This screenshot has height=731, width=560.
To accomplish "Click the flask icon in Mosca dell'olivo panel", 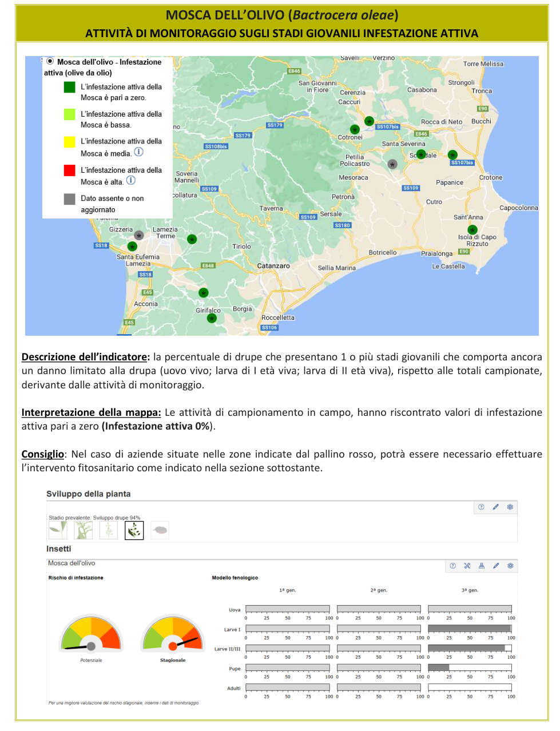I will [481, 566].
